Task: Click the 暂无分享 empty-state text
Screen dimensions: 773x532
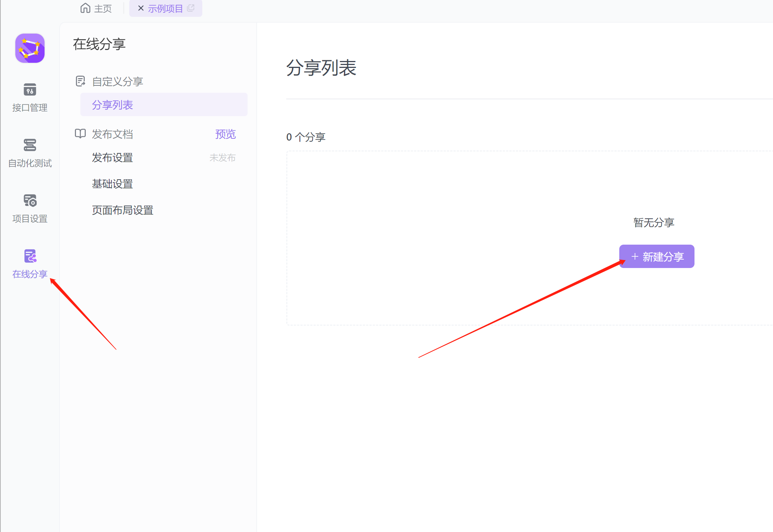Action: click(x=654, y=222)
